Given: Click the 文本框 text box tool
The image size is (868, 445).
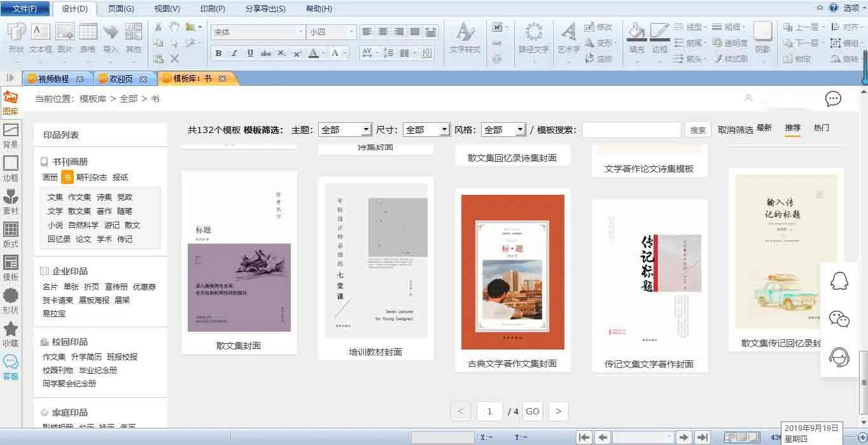Looking at the screenshot, I should pos(41,38).
